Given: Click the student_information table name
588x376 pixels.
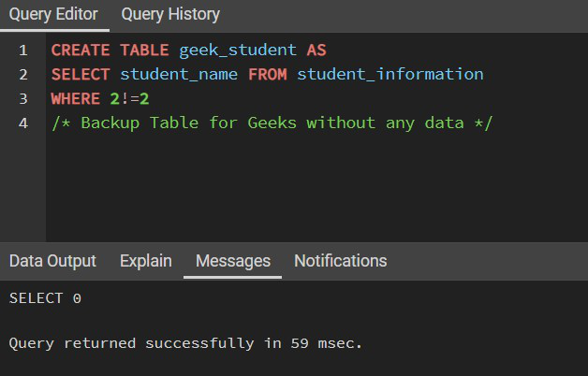Looking at the screenshot, I should [x=390, y=74].
